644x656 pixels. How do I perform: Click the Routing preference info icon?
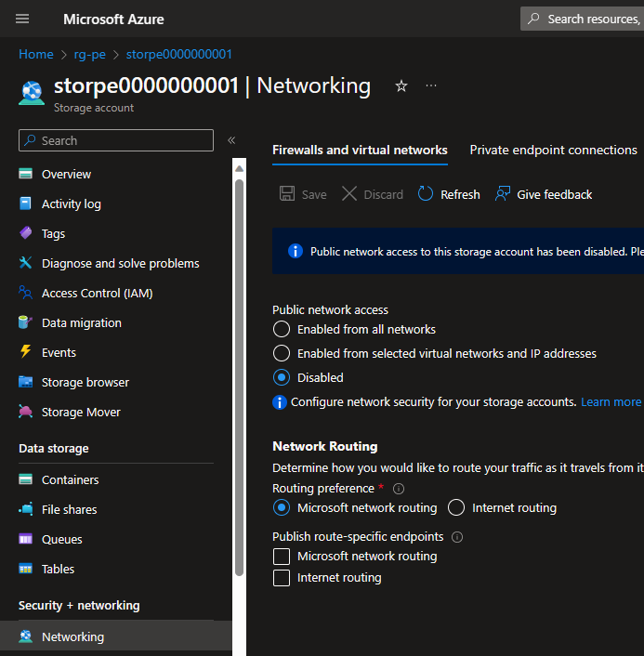tap(399, 488)
